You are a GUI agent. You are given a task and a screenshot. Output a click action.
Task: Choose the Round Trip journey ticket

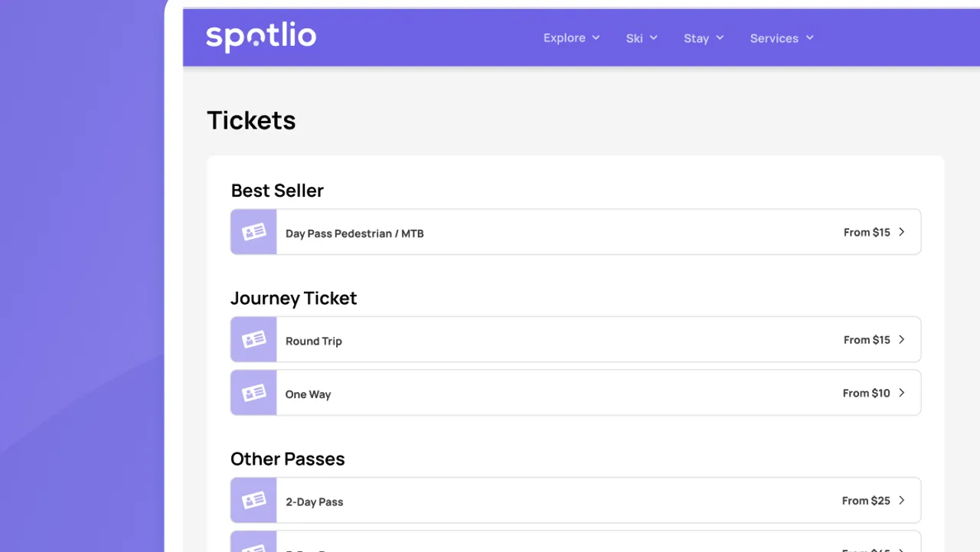(x=314, y=341)
